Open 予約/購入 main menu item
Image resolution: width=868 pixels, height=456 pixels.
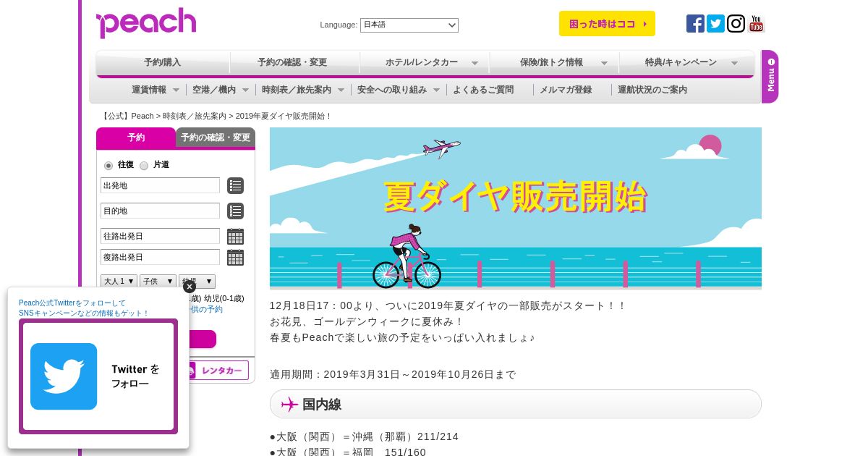tap(163, 62)
